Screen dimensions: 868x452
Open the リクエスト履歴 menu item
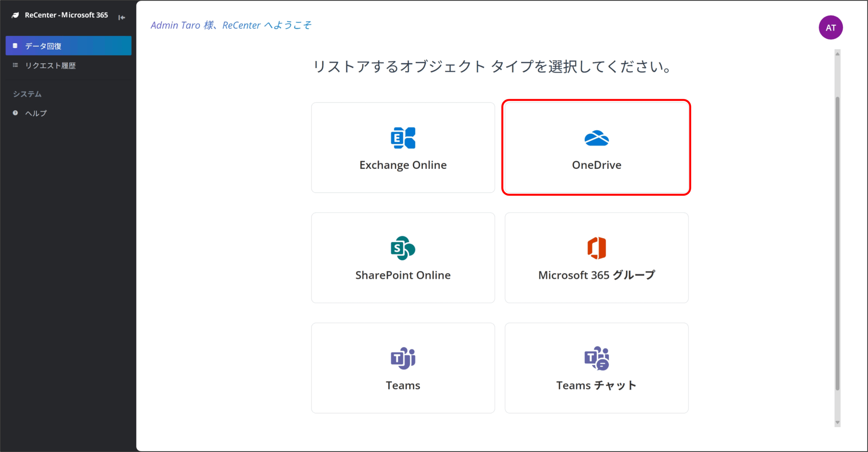point(50,65)
